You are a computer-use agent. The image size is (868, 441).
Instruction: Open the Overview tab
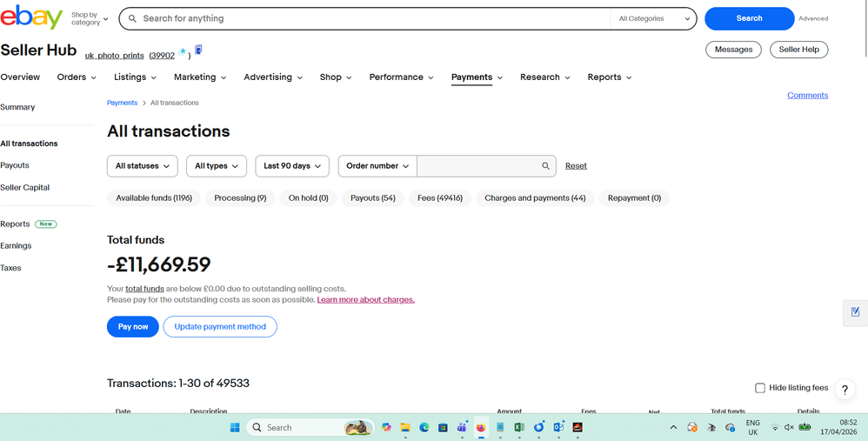point(20,77)
